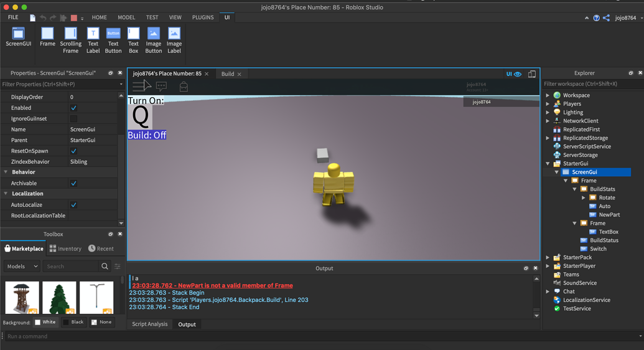The height and width of the screenshot is (350, 644).
Task: Insert a Text Label
Action: [x=93, y=40]
